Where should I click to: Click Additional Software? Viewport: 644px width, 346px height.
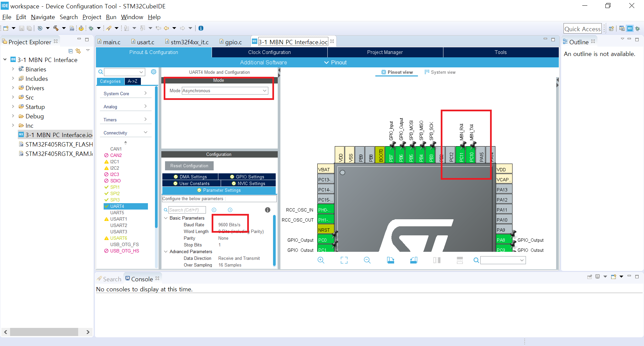coord(263,62)
